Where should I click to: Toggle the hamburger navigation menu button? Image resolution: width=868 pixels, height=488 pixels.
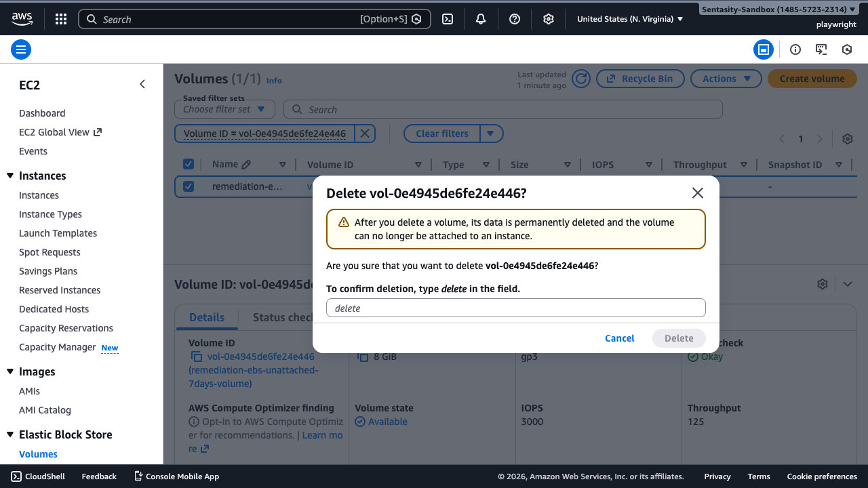(20, 49)
